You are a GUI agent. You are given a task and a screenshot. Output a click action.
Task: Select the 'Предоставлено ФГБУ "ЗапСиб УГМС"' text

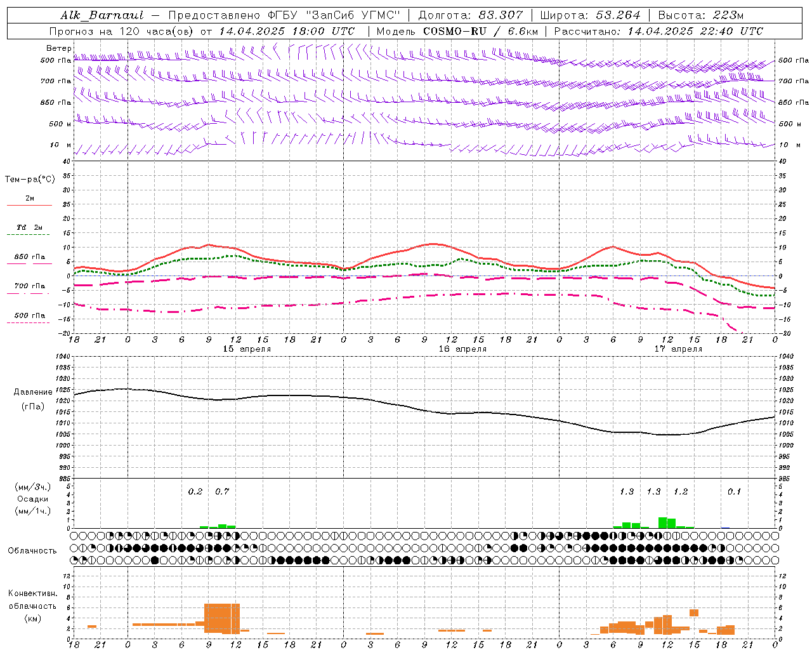(284, 15)
